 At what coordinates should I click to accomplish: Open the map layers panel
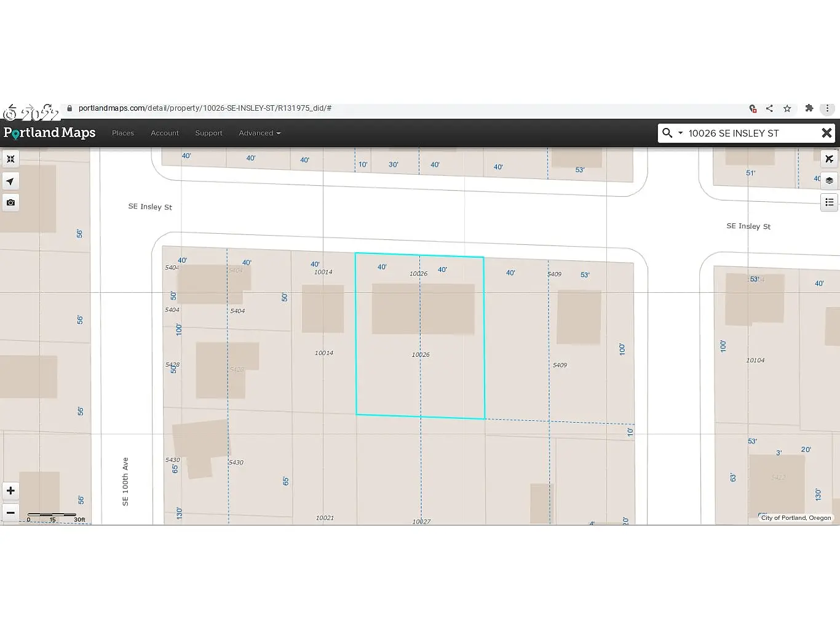pyautogui.click(x=829, y=181)
